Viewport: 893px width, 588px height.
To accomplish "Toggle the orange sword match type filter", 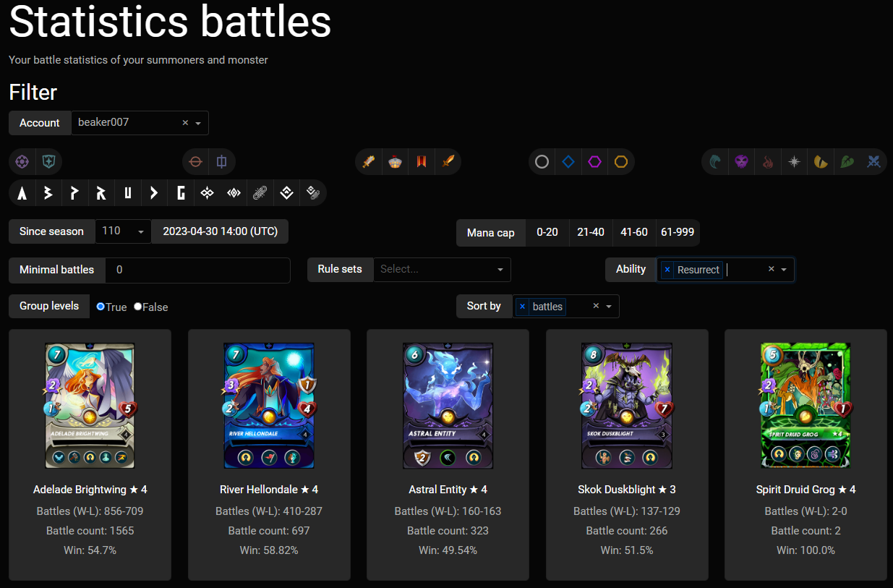I will tap(448, 162).
